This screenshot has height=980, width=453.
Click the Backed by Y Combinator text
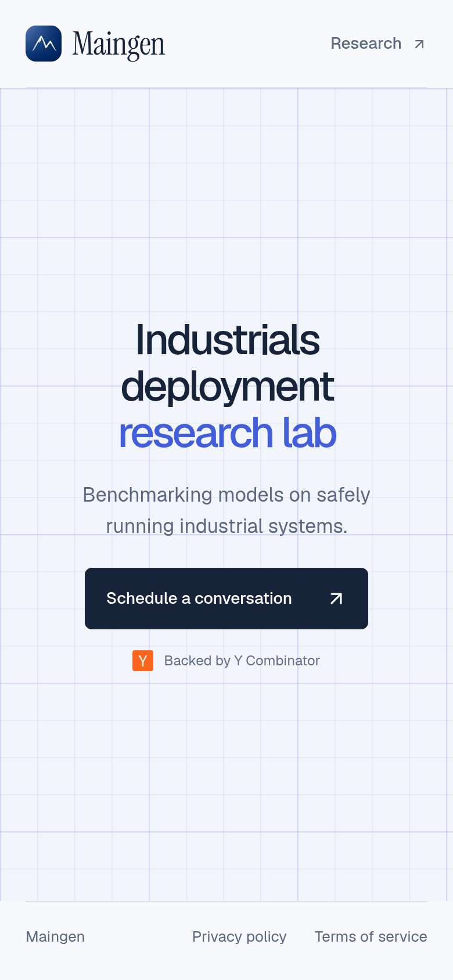[x=242, y=661]
